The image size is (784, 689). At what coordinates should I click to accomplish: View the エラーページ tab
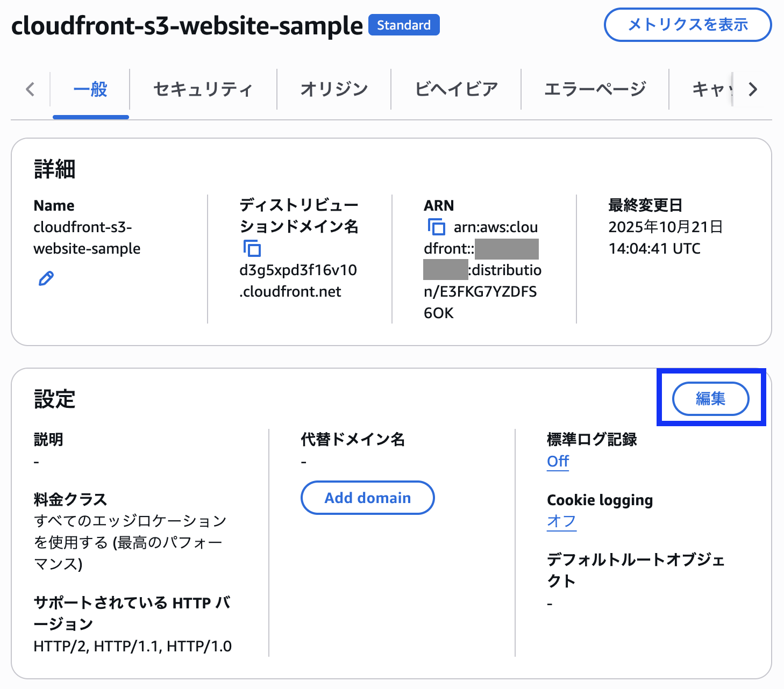[595, 89]
